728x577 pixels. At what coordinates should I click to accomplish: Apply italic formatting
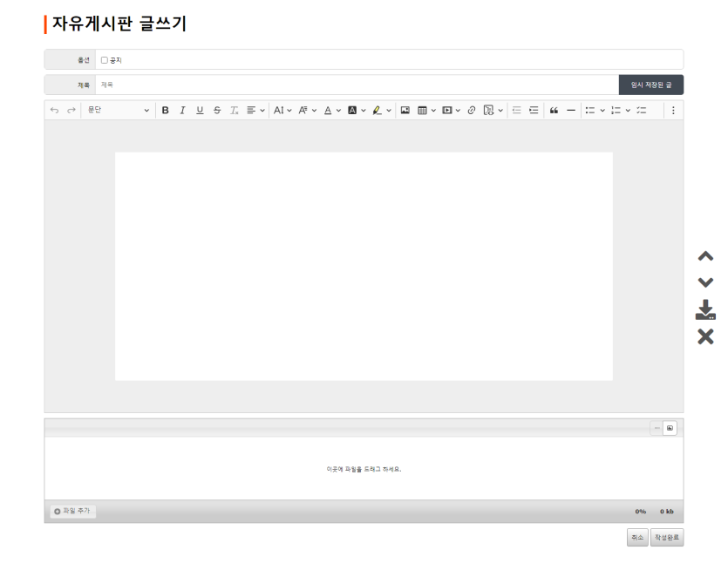click(x=182, y=110)
